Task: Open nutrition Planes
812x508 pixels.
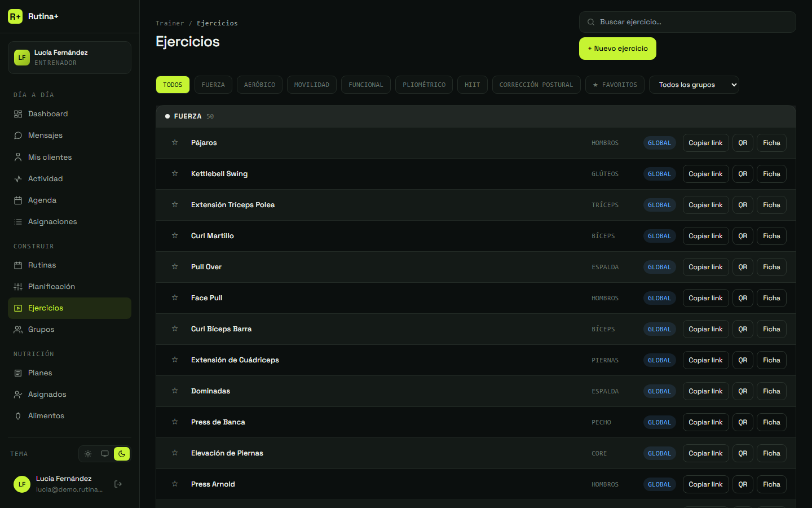Action: [69, 373]
